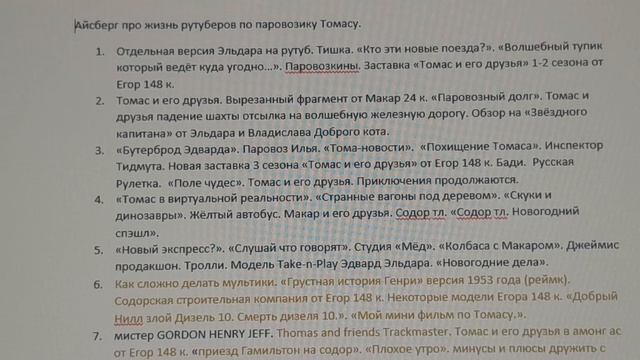Viewport: 640px width, 360px height.
Task: Click list number "7."
Action: (x=97, y=336)
